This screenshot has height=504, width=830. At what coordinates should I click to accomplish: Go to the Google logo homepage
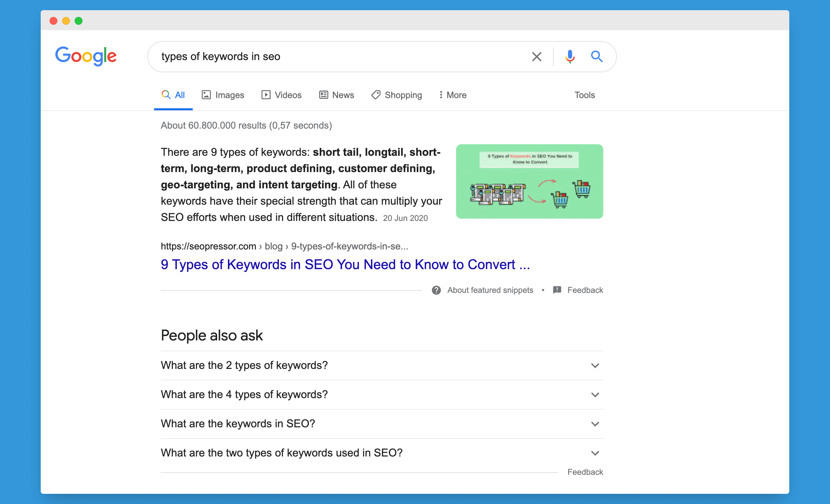click(86, 56)
